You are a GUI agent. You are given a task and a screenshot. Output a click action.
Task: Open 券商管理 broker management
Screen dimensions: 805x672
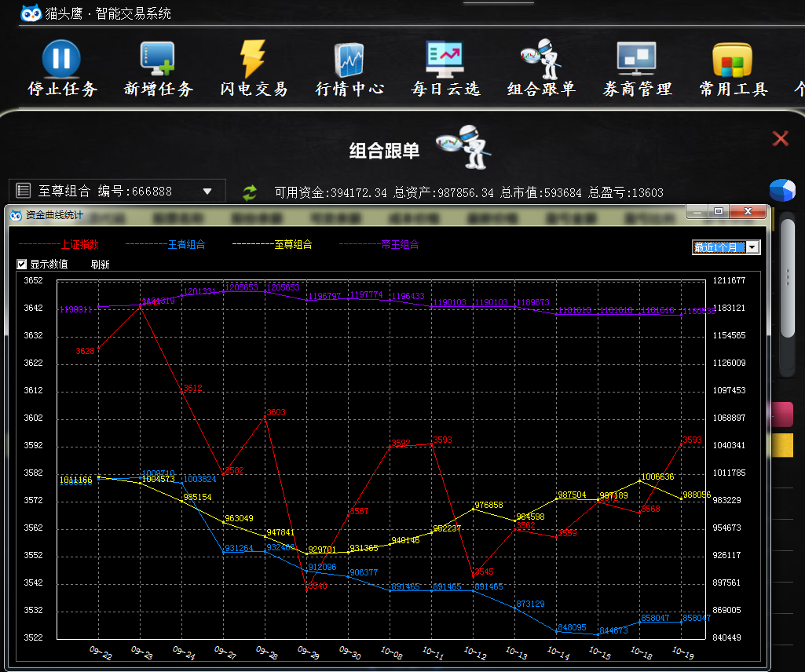point(636,59)
